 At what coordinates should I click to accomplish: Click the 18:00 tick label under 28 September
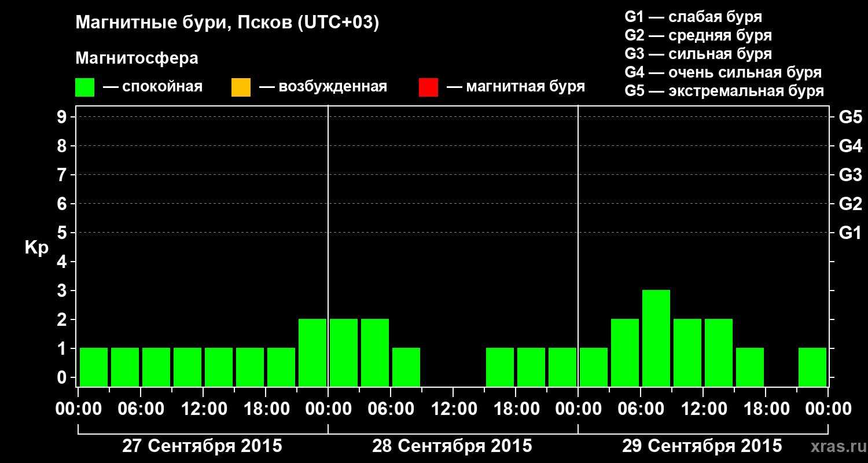pos(516,409)
